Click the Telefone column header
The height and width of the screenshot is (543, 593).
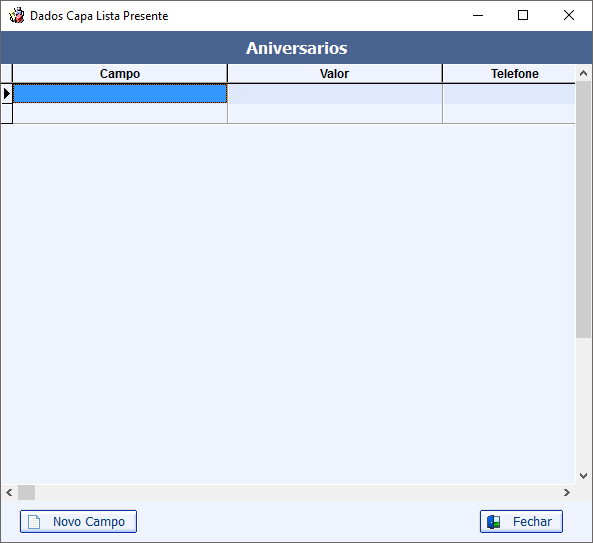(x=509, y=73)
